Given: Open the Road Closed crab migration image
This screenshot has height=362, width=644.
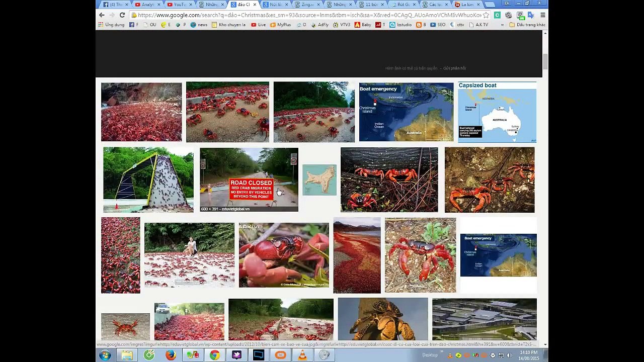Looking at the screenshot, I should [249, 179].
